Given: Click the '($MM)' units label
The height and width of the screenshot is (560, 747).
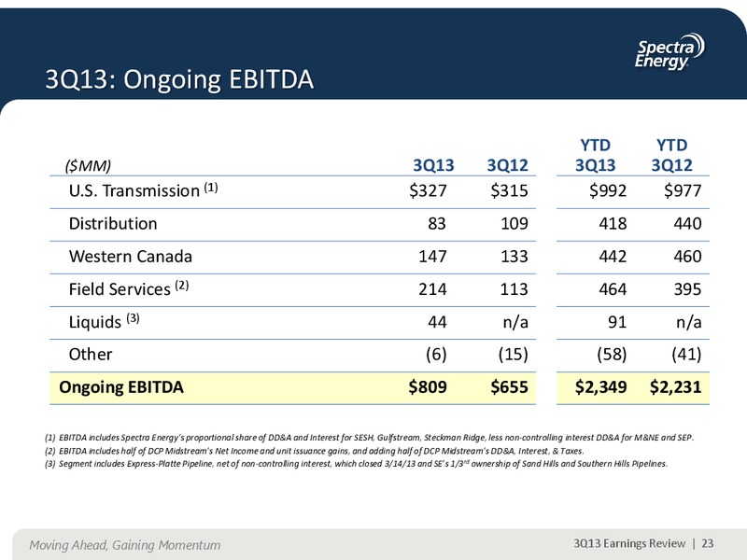Looking at the screenshot, I should click(x=88, y=166).
